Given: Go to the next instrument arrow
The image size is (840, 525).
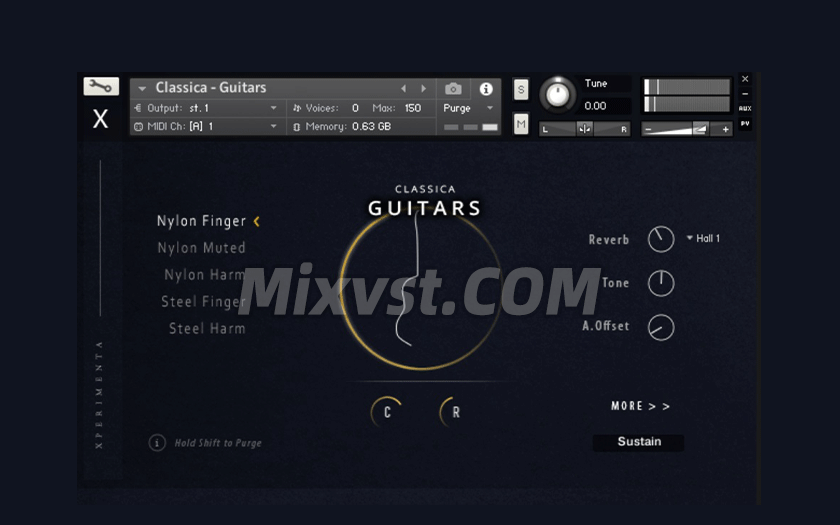Looking at the screenshot, I should click(423, 89).
